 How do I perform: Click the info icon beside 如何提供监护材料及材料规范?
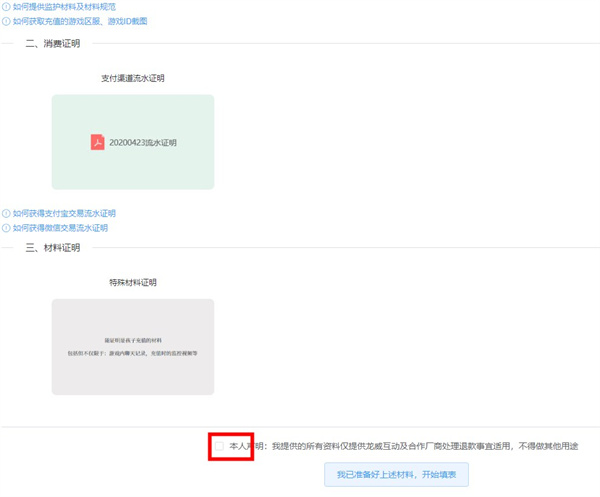(x=6, y=7)
